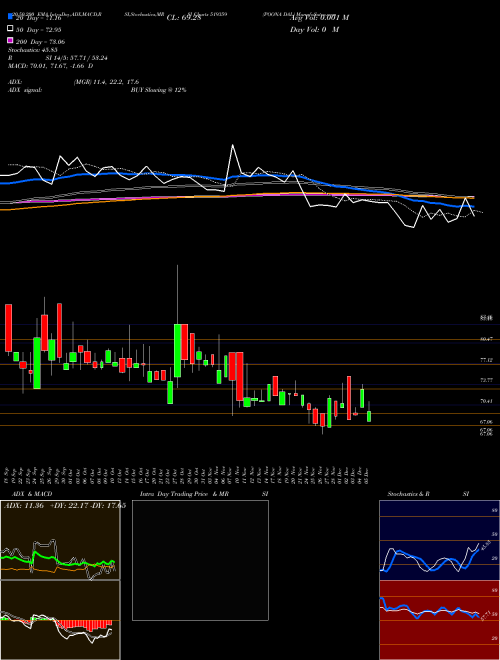Click the magenta 200 Day legend swatch
Viewport: 500px width, 660px height.
pyautogui.click(x=10, y=40)
